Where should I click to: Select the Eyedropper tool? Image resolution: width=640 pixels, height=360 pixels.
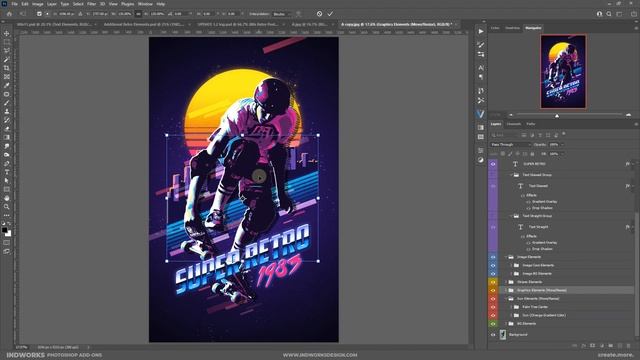click(x=7, y=85)
